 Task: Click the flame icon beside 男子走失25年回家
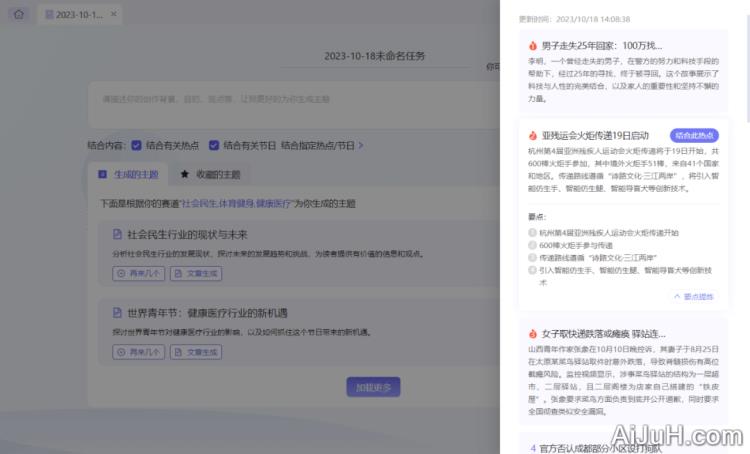(x=533, y=46)
